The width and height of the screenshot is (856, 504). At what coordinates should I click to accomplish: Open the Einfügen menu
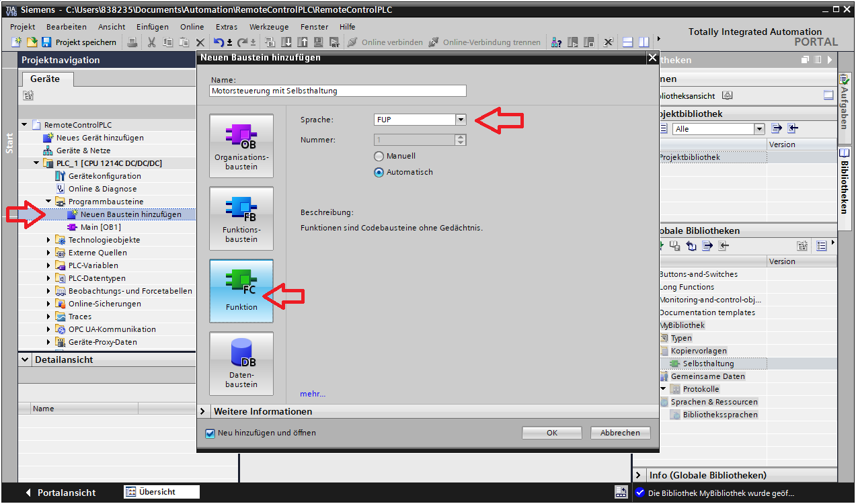click(153, 27)
